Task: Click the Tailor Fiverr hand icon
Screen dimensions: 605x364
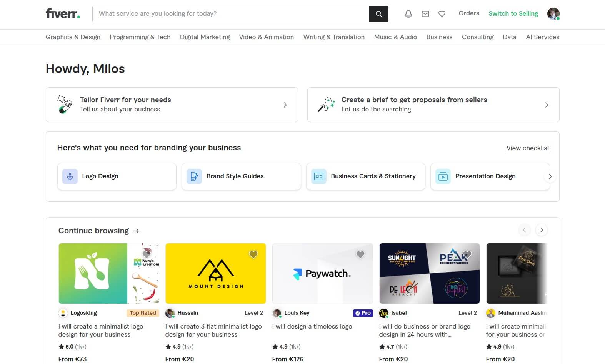Action: (65, 105)
